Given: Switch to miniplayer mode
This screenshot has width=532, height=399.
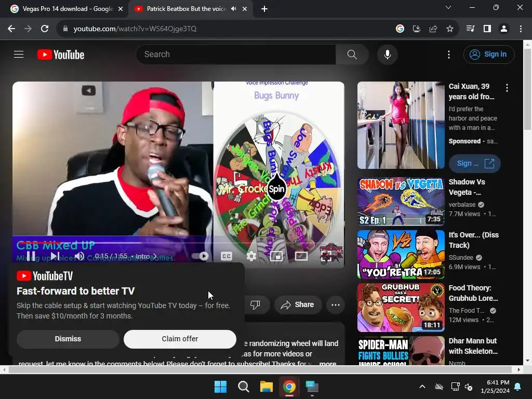Looking at the screenshot, I should tap(276, 256).
